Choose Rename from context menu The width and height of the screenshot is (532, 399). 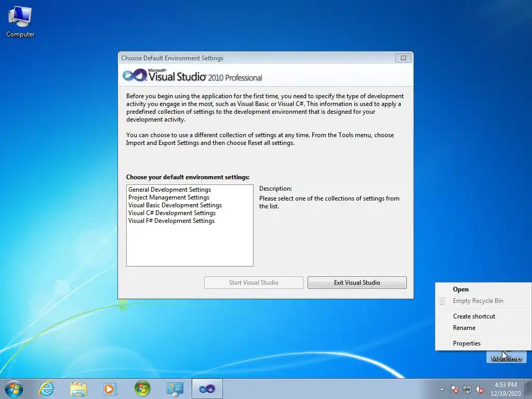484,328
